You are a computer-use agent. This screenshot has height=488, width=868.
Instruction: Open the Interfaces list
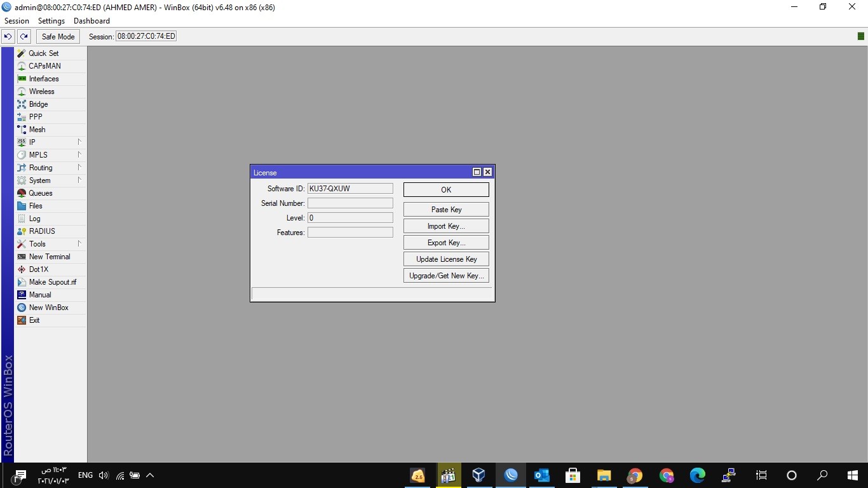pyautogui.click(x=44, y=79)
